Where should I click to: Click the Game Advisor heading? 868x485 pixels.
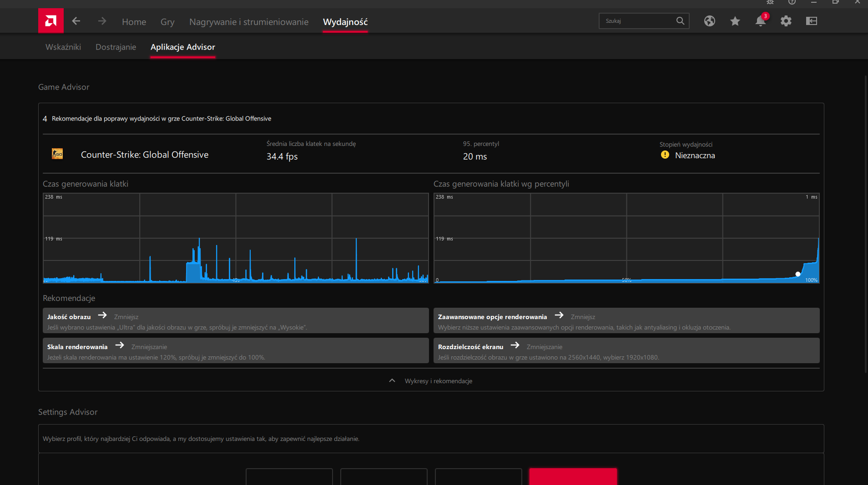coord(64,87)
